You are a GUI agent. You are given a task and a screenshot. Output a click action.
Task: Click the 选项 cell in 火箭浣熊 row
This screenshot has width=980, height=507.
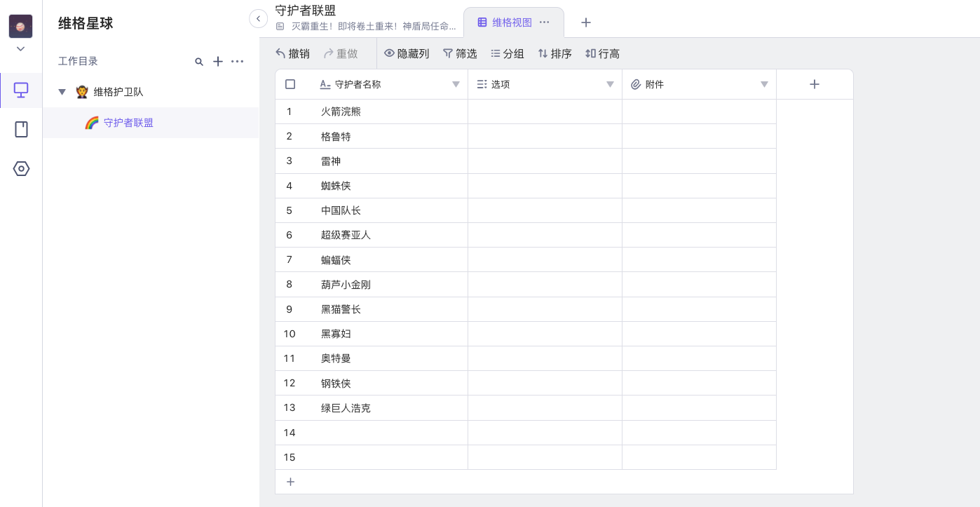click(x=545, y=111)
